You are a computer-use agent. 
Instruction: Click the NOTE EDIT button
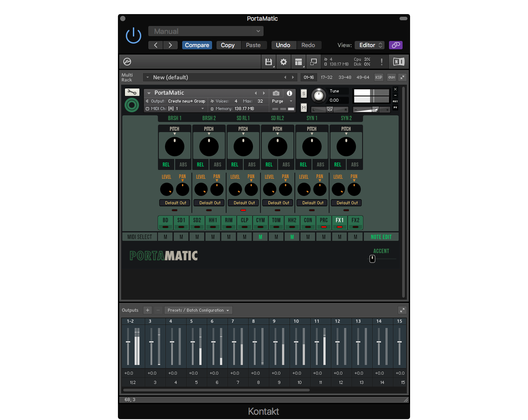coord(381,237)
